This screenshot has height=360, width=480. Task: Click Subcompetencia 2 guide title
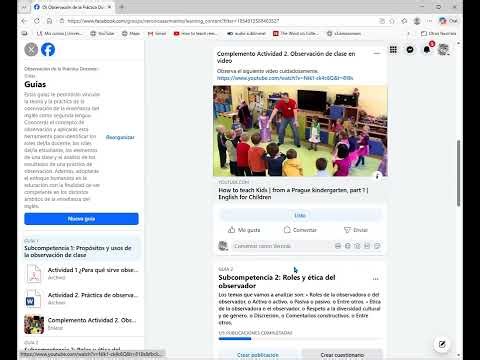click(277, 281)
